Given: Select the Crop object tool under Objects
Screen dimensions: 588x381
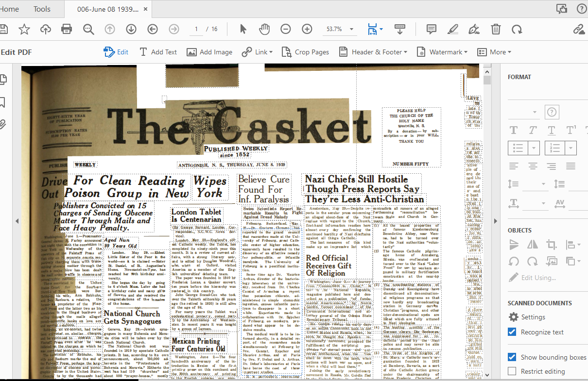Looking at the screenshot, I should click(551, 245).
